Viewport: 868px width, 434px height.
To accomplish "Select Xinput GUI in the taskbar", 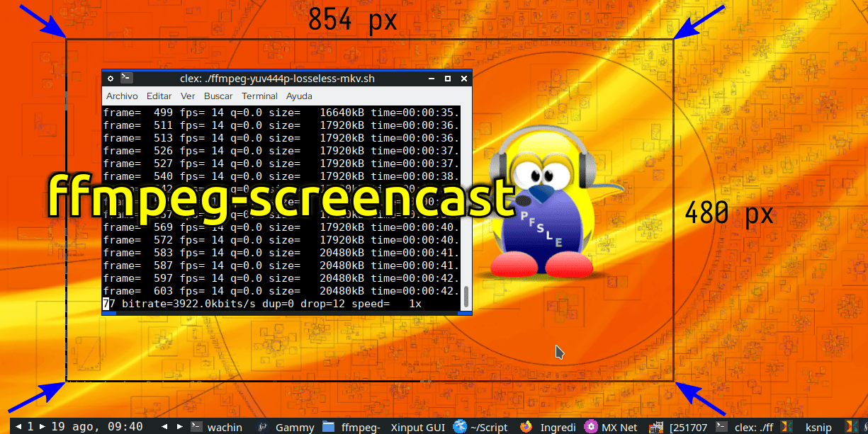I will 417,427.
